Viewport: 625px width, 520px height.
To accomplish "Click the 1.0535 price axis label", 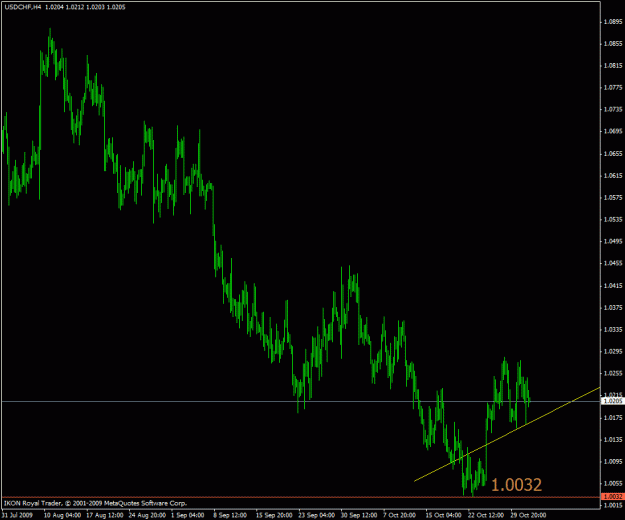I will [613, 220].
